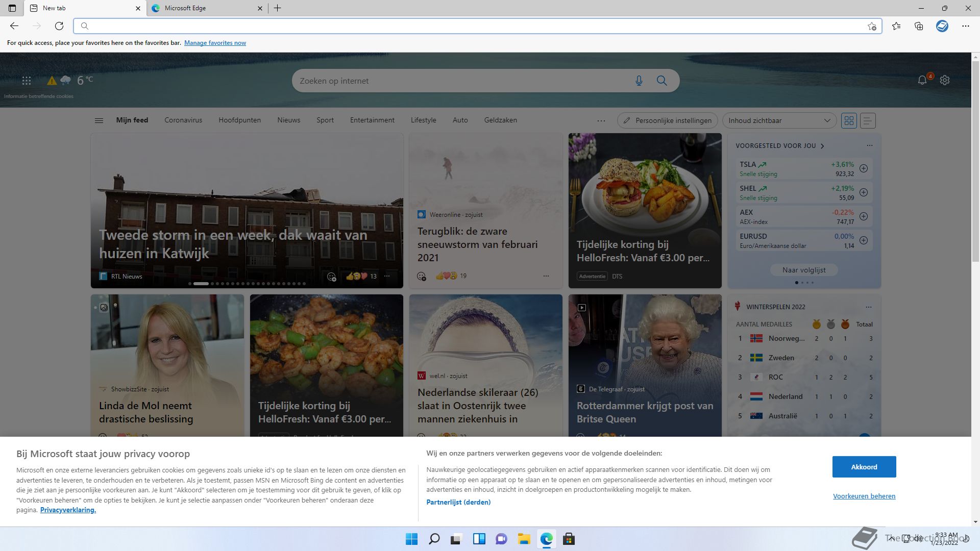The image size is (980, 551).
Task: Select the Mijn feed tab
Action: click(x=132, y=120)
